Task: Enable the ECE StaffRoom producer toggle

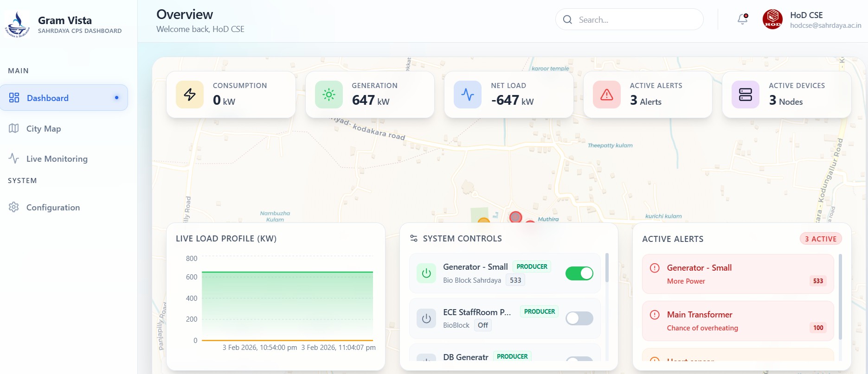Action: pos(579,318)
